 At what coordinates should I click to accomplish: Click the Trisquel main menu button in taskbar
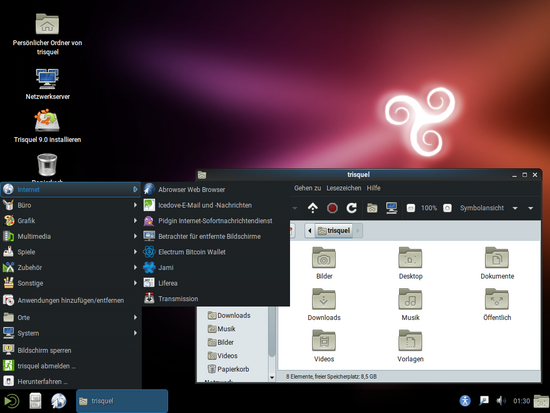[11, 401]
